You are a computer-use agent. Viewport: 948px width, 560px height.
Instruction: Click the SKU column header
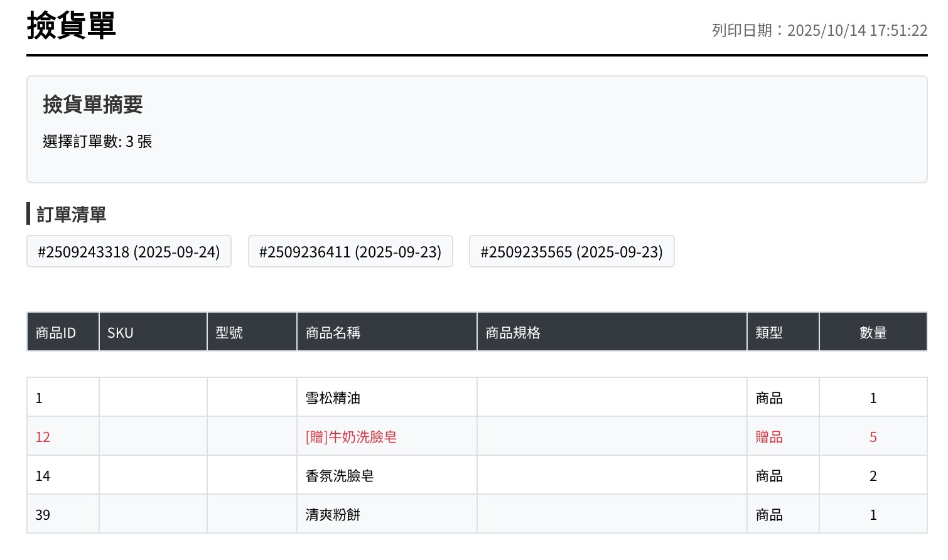(x=121, y=333)
